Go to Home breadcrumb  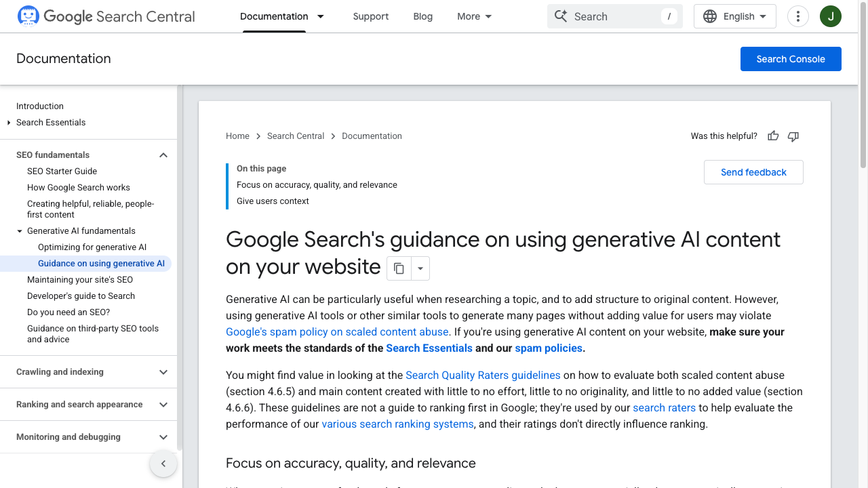coord(237,136)
